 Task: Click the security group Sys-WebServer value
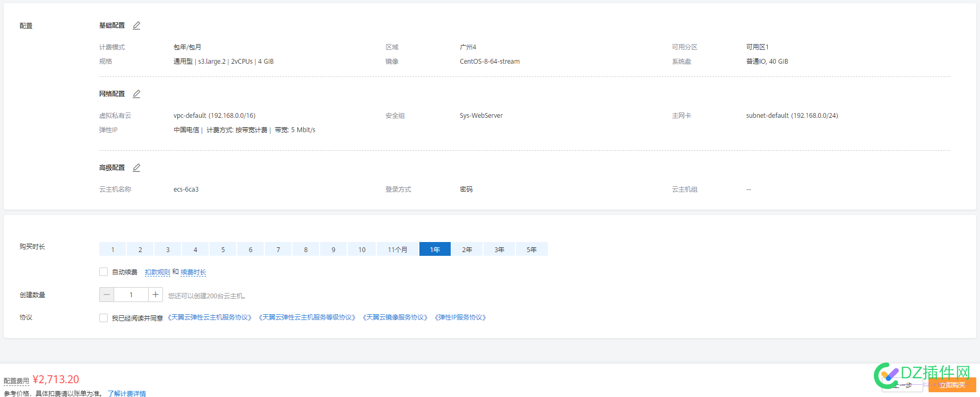[481, 116]
